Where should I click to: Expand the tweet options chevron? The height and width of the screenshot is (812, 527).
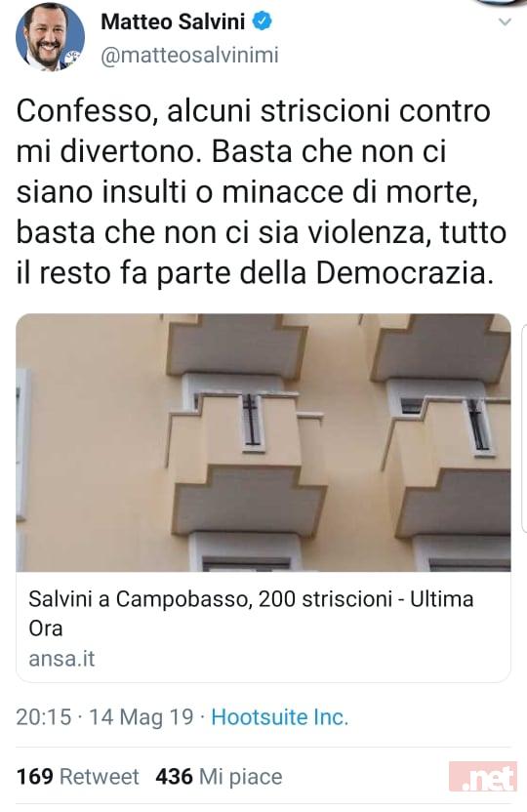tap(505, 21)
